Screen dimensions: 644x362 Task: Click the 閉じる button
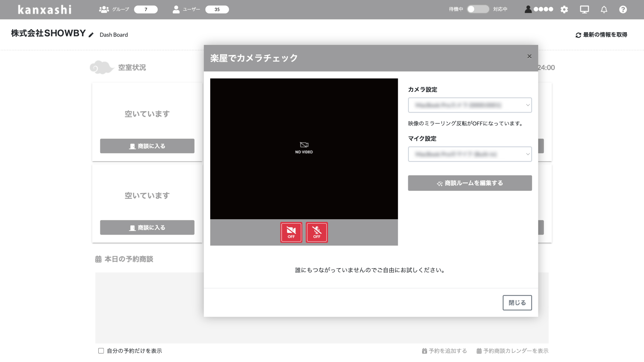[x=517, y=303]
